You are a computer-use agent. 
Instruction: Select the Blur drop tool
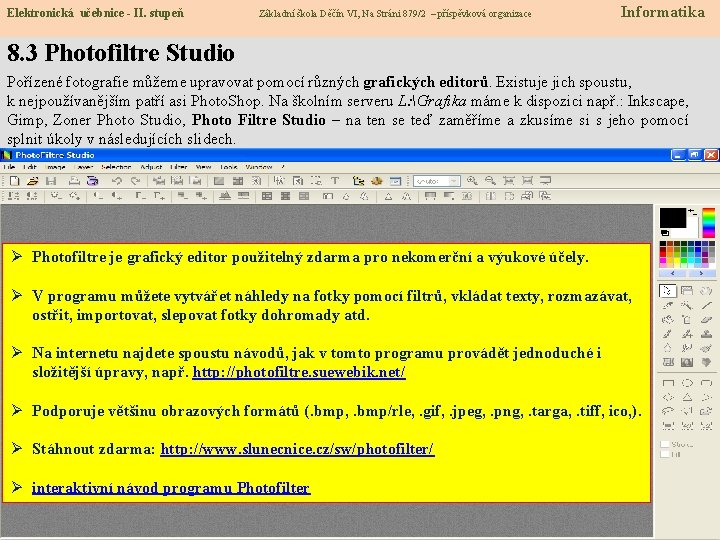pos(668,348)
